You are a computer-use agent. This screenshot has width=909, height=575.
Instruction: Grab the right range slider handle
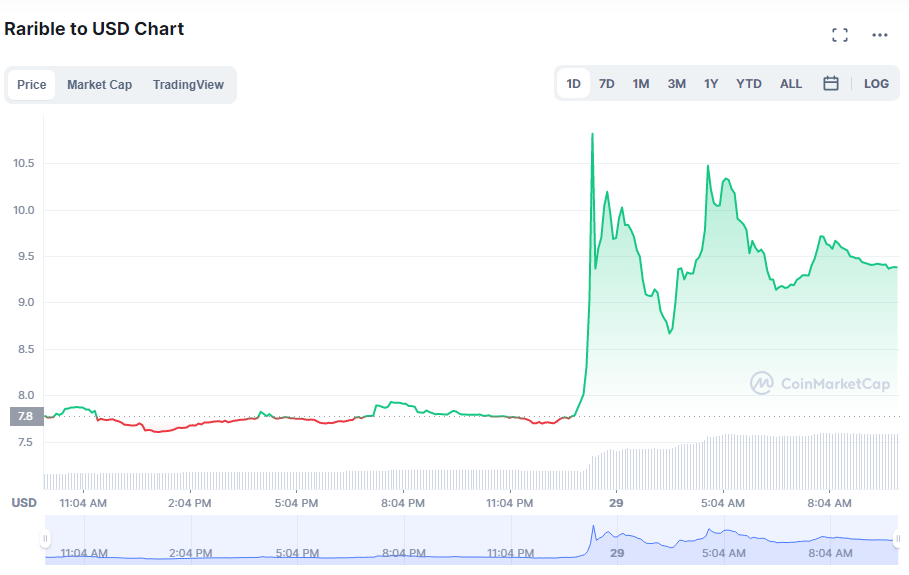point(897,538)
